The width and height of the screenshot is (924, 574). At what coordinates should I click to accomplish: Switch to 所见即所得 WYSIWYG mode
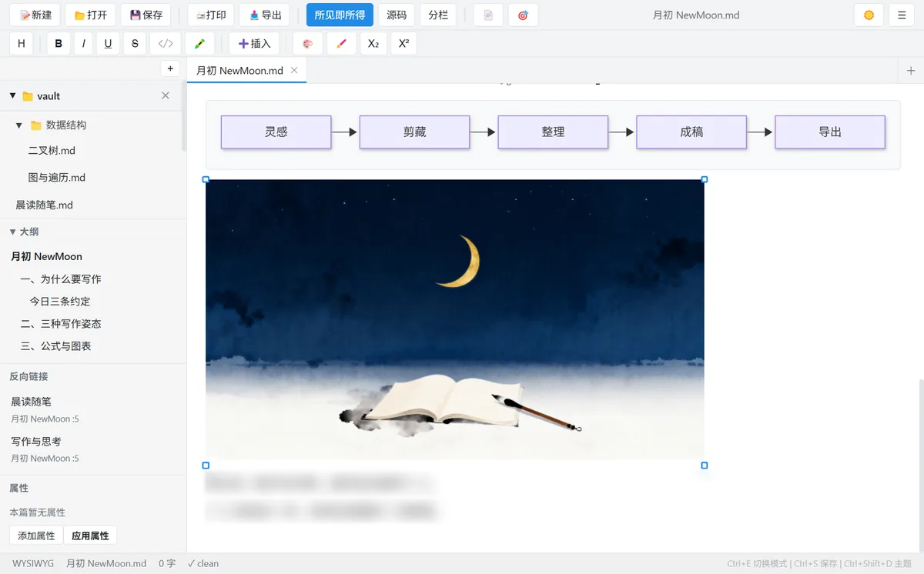point(340,15)
